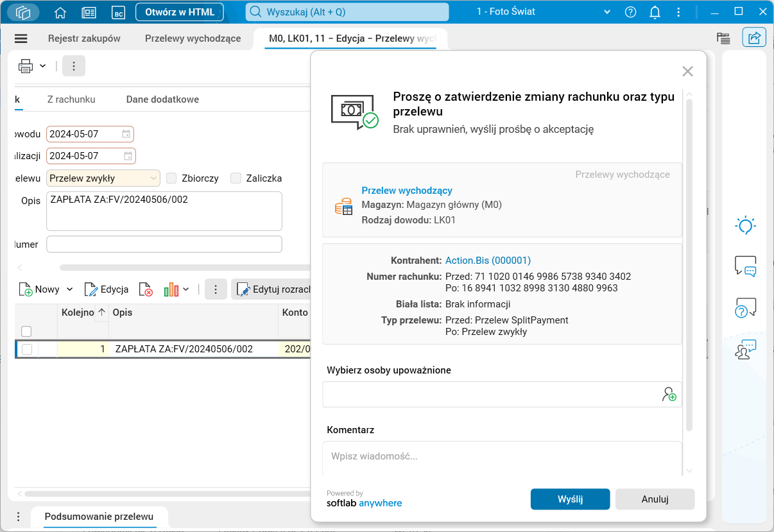Tick the checkbox in the first table row

(27, 349)
